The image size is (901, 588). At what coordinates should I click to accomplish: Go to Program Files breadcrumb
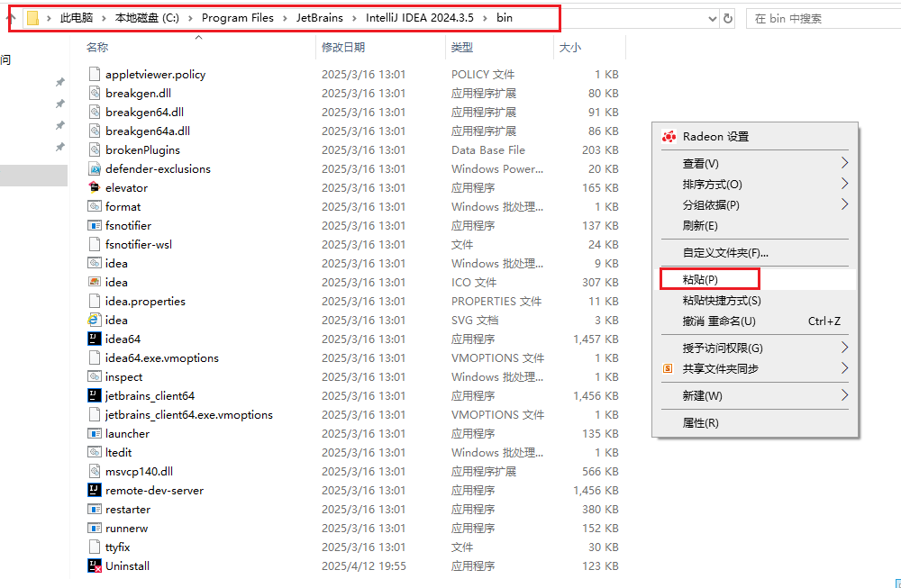tap(237, 18)
